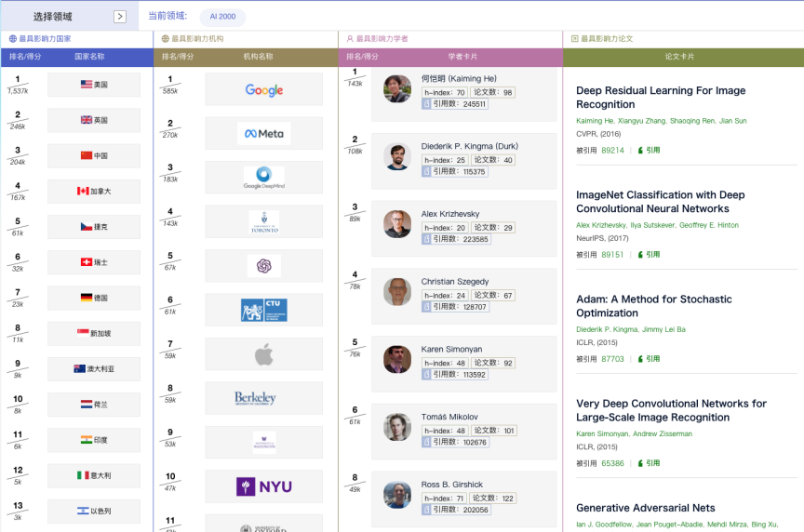Select the 捷克 country card
804x532 pixels.
coord(94,227)
